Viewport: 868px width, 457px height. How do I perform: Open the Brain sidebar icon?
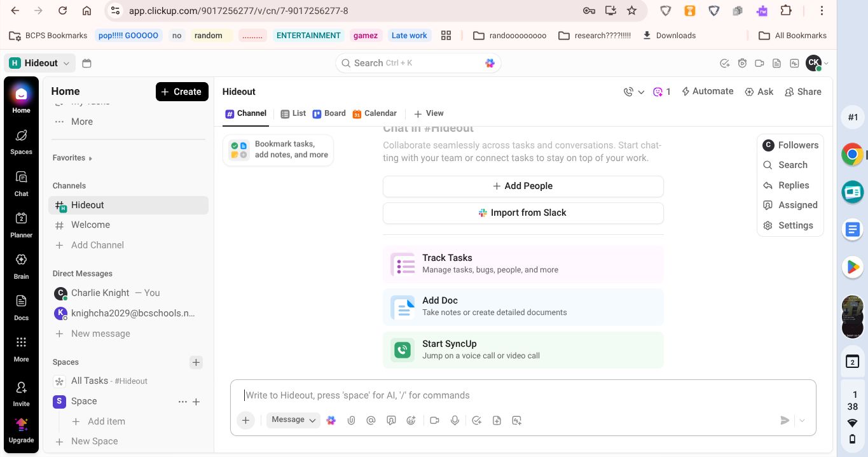[21, 265]
